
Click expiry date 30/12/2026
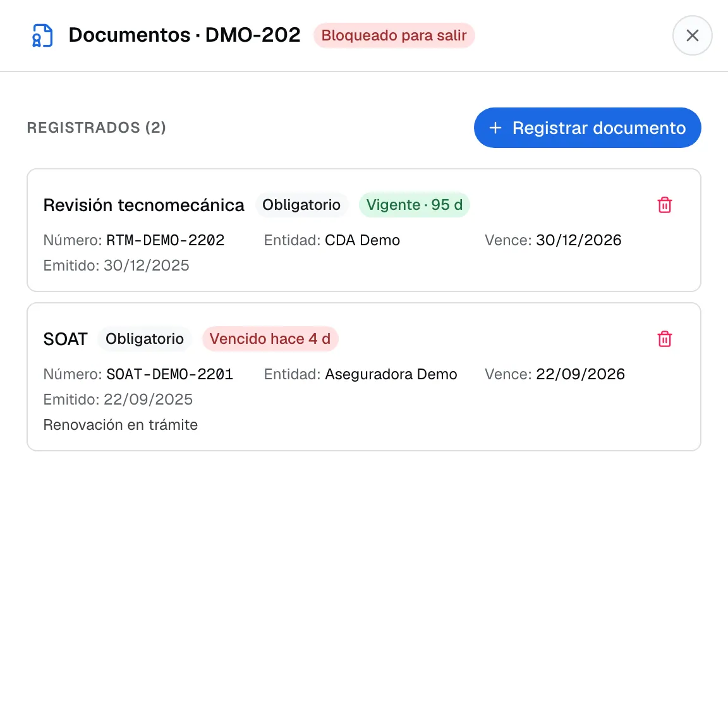pos(578,240)
